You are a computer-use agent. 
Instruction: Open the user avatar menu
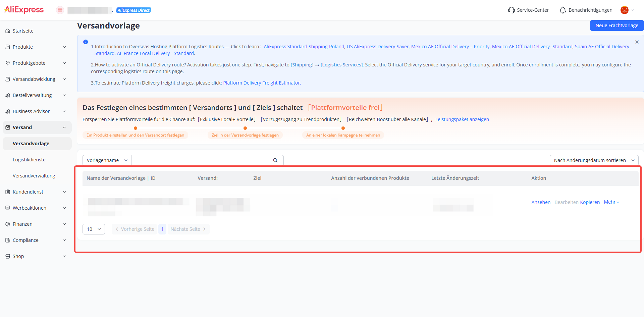click(624, 10)
